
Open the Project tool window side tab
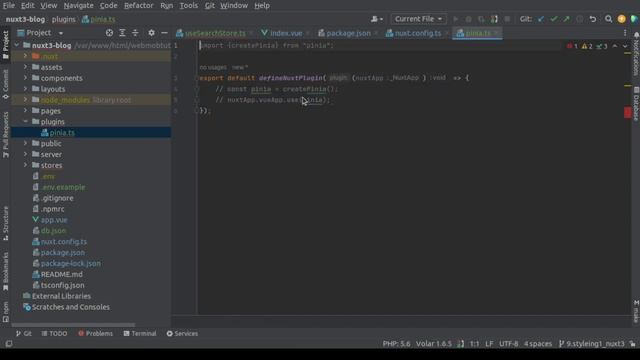click(x=5, y=45)
